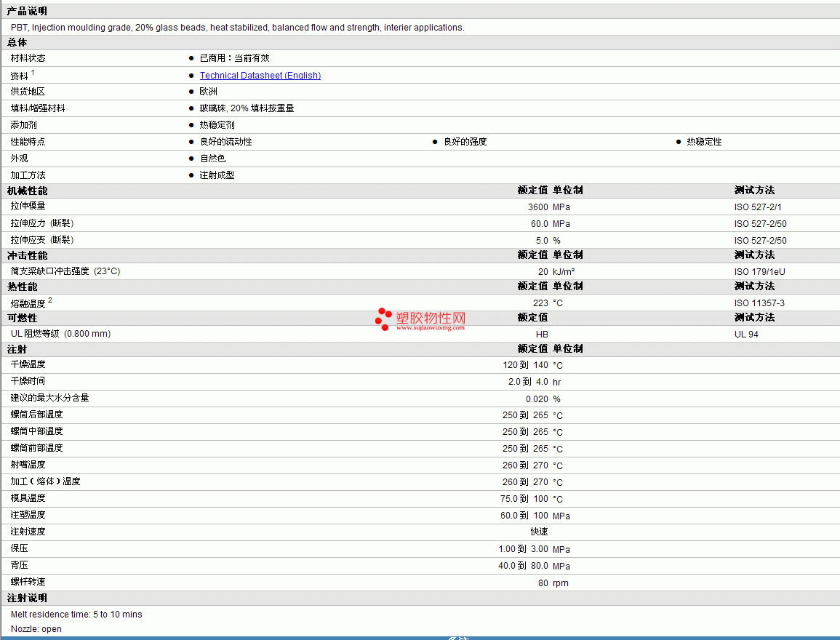Image resolution: width=840 pixels, height=640 pixels.
Task: Click the 120 到 140 °C drying temperature
Action: click(x=533, y=364)
